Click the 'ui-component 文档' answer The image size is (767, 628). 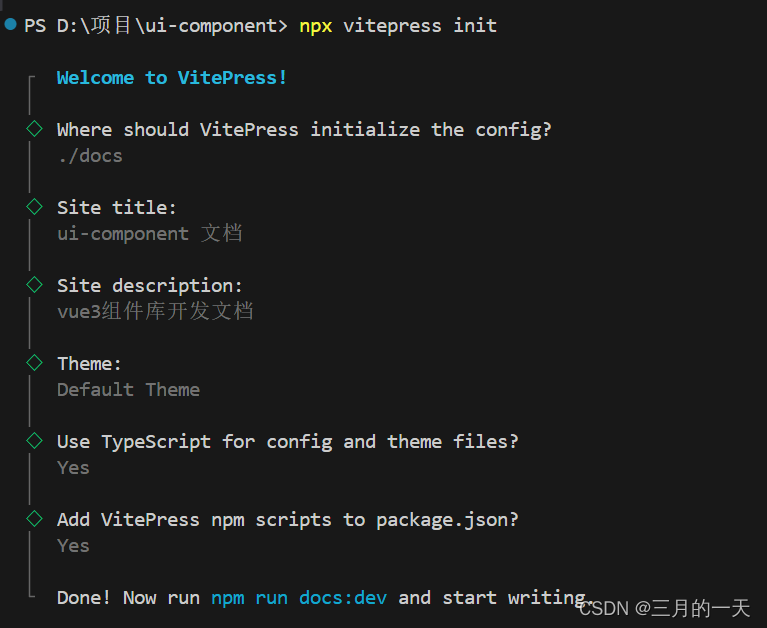(x=150, y=233)
